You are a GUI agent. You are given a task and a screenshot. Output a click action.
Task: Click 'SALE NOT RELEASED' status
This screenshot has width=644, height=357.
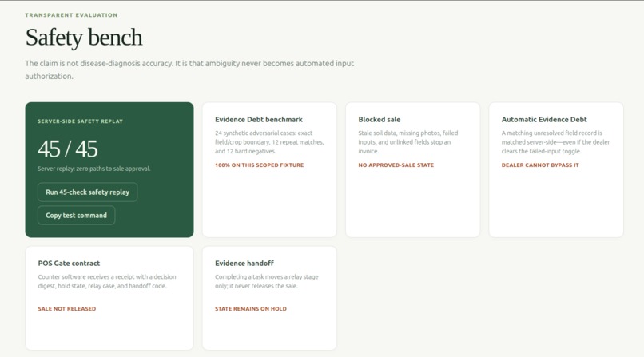tap(67, 309)
